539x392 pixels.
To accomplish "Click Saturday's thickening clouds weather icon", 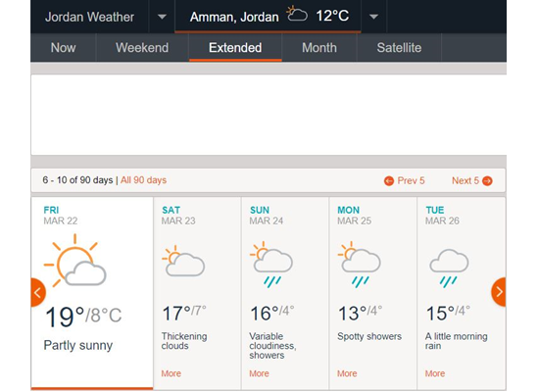I will (x=183, y=261).
